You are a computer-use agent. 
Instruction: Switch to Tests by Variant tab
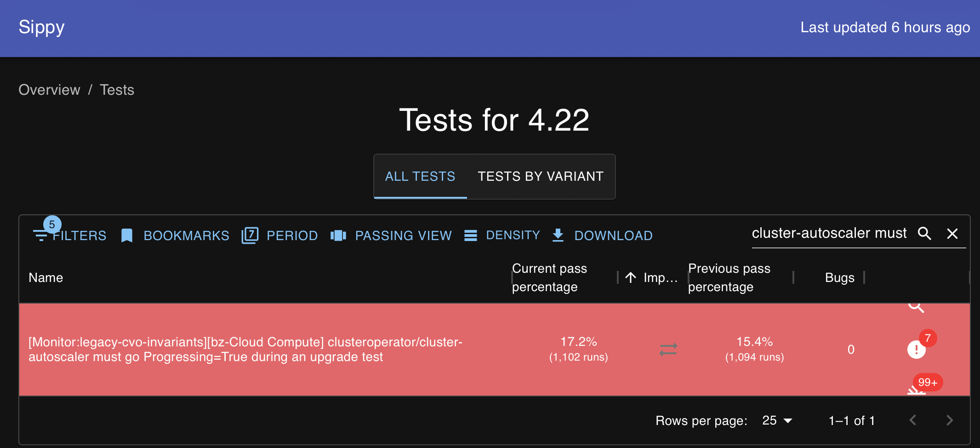(x=541, y=177)
